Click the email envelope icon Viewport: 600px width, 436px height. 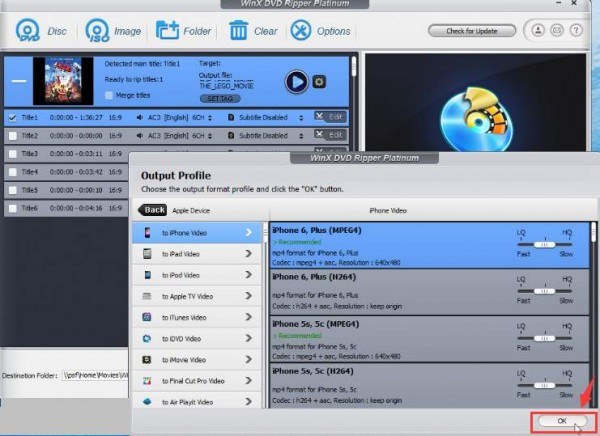[x=557, y=30]
